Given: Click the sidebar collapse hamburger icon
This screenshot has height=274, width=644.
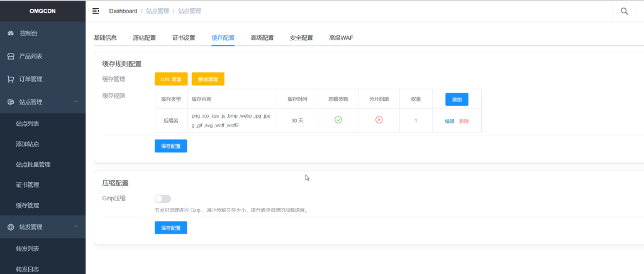Looking at the screenshot, I should 96,11.
